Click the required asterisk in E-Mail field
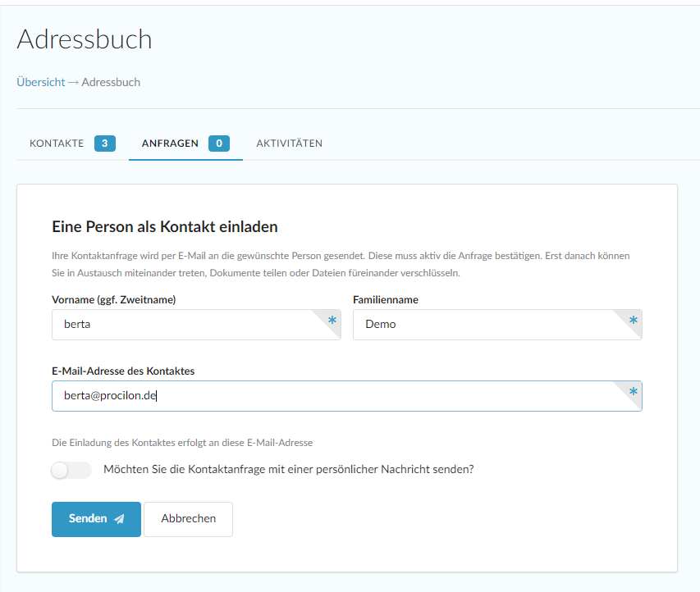The image size is (700, 592). (633, 393)
